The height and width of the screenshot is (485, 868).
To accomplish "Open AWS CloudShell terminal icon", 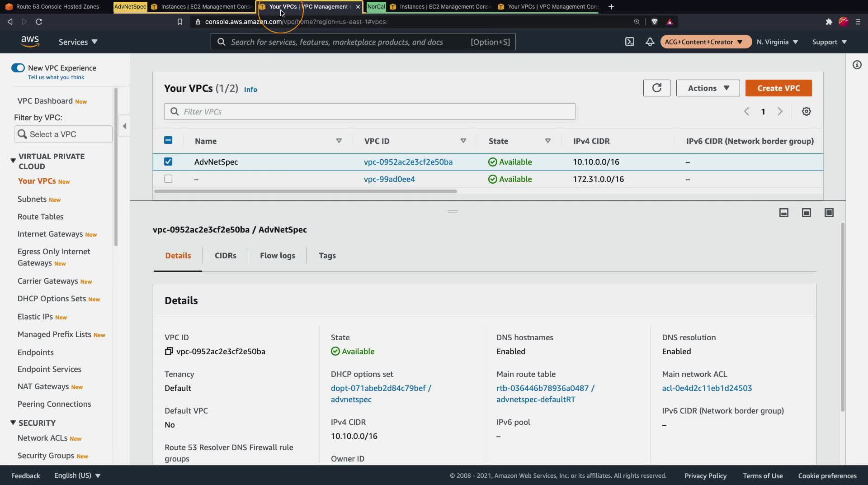I will tap(629, 42).
